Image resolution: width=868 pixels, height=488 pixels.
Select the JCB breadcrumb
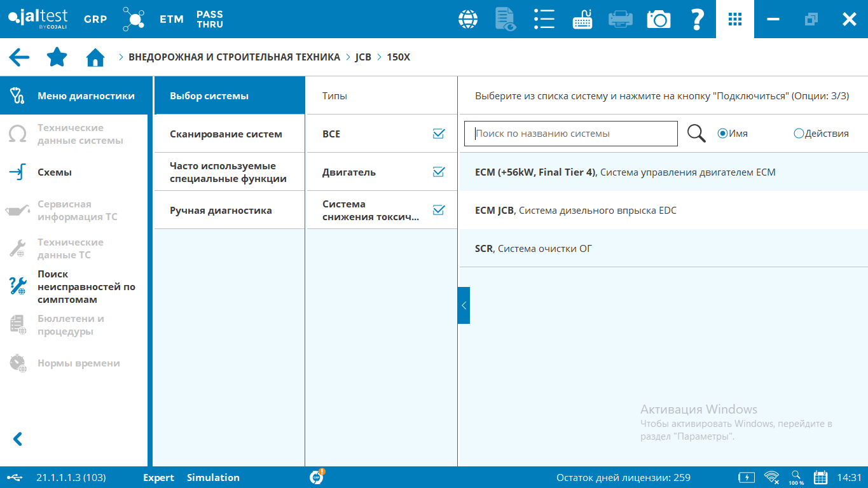(x=363, y=57)
